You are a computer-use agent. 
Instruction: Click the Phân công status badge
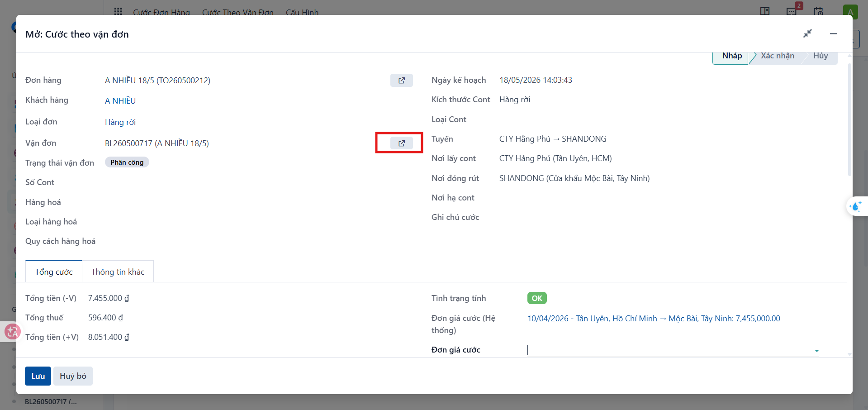coord(127,162)
